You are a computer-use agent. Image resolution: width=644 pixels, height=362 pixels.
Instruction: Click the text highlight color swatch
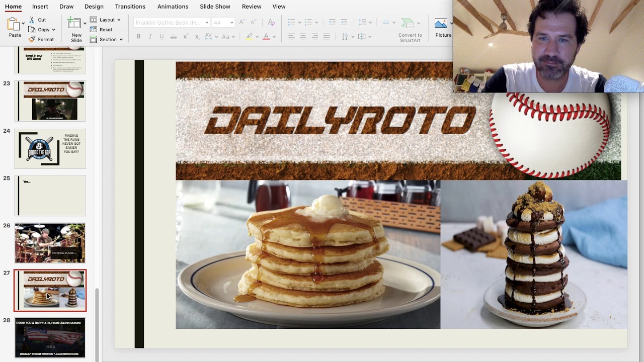point(249,37)
